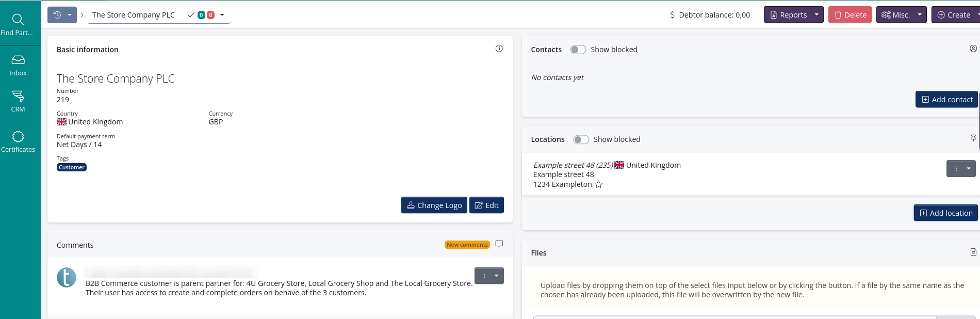Toggle Show blocked for Contacts

[578, 50]
